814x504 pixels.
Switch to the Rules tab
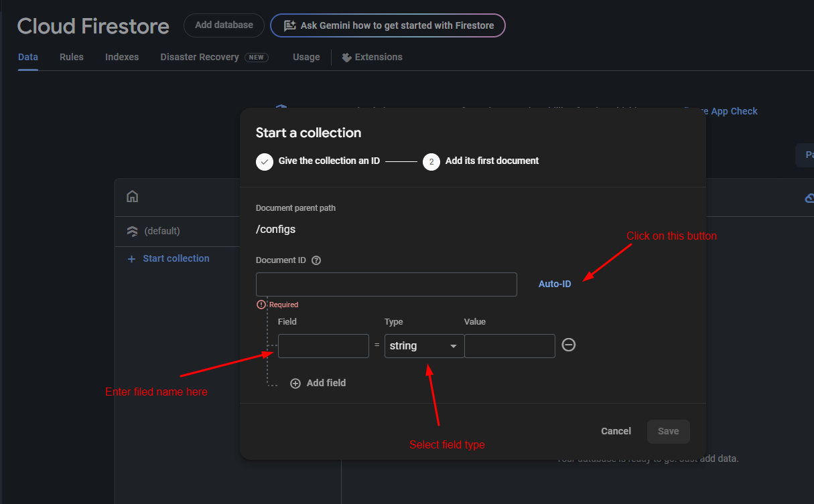[72, 57]
